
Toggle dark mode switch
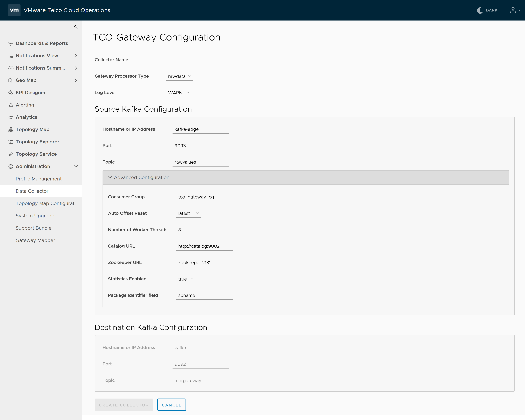click(x=486, y=10)
